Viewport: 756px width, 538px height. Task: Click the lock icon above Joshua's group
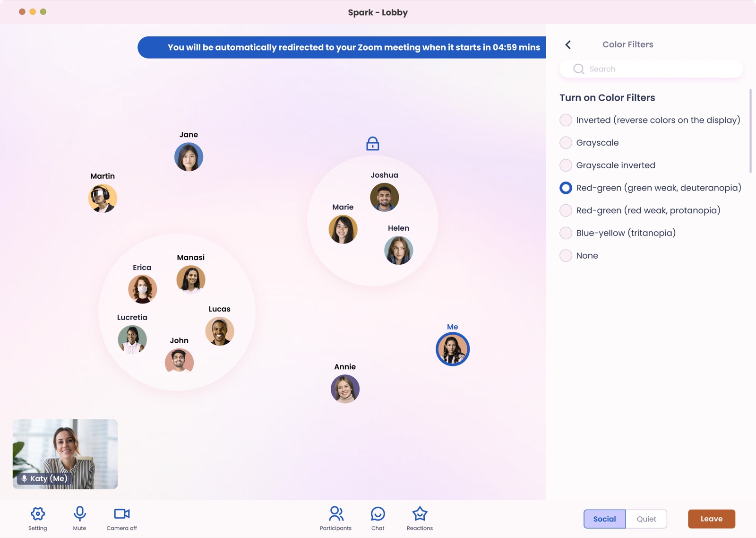click(x=373, y=143)
